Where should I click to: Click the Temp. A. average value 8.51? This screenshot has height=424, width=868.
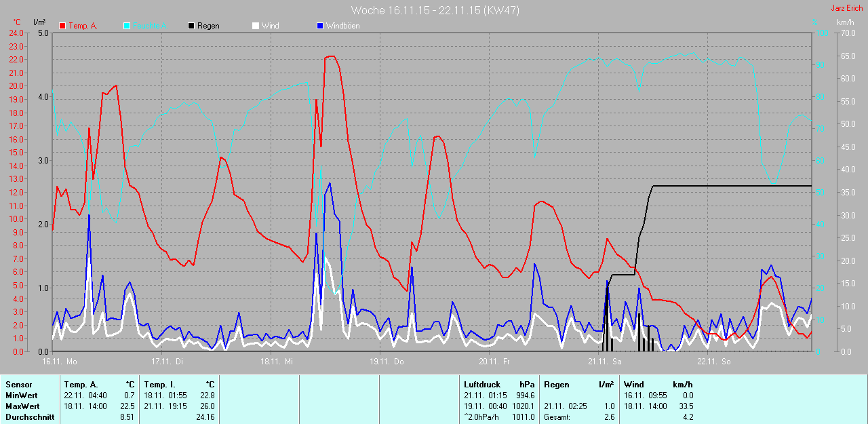pyautogui.click(x=127, y=417)
